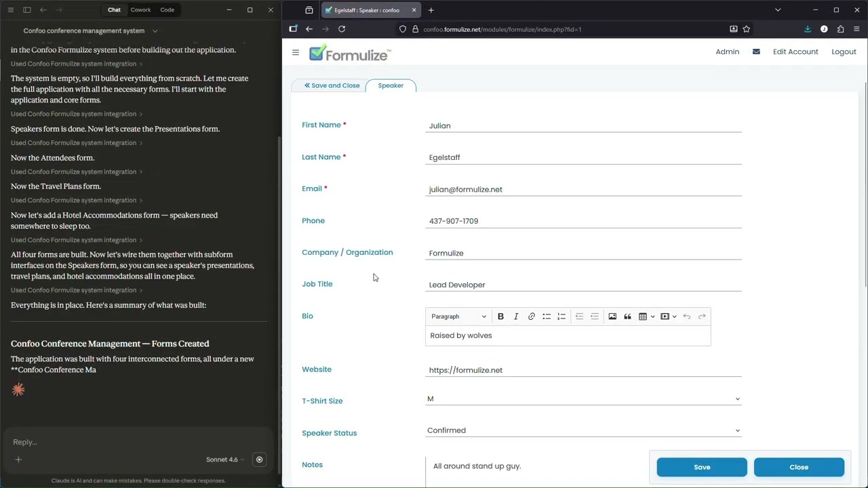Click the First Name field

click(583, 125)
